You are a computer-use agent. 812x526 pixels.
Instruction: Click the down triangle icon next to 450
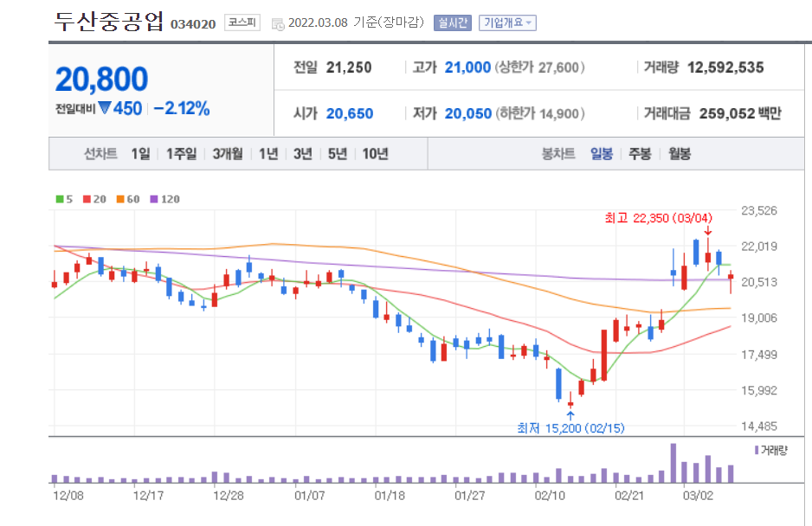[105, 107]
